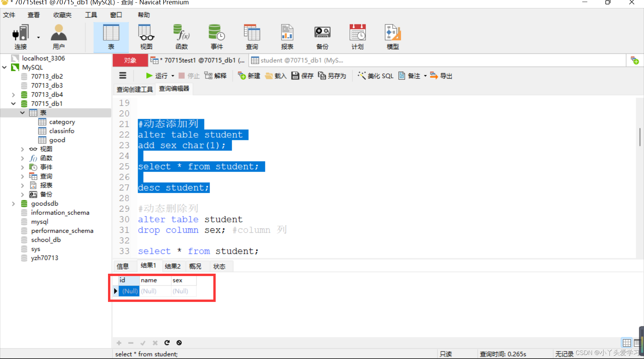Click Save As (另存为)
This screenshot has height=359, width=644.
pos(332,76)
